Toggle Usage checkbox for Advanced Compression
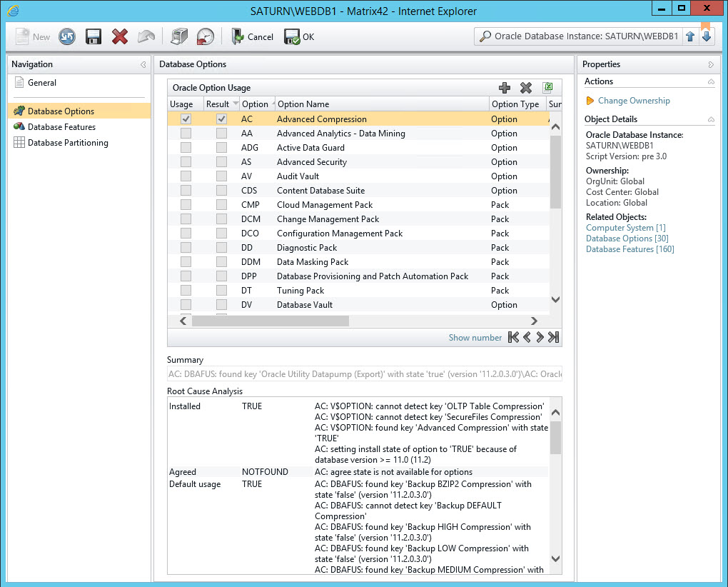The image size is (728, 587). [x=186, y=119]
